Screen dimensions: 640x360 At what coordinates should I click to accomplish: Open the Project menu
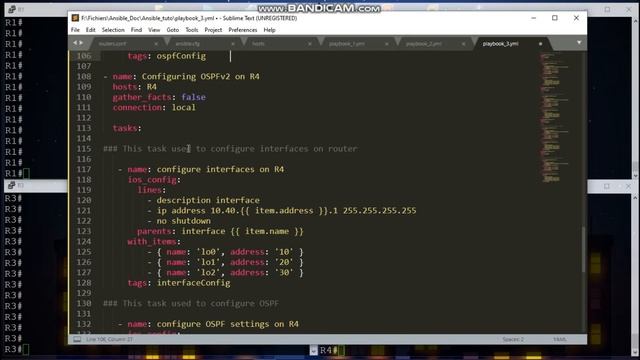pos(213,30)
